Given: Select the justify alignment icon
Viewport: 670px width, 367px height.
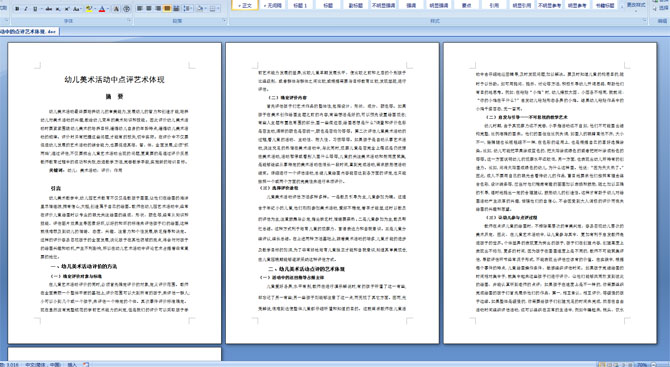Looking at the screenshot, I should click(x=167, y=9).
